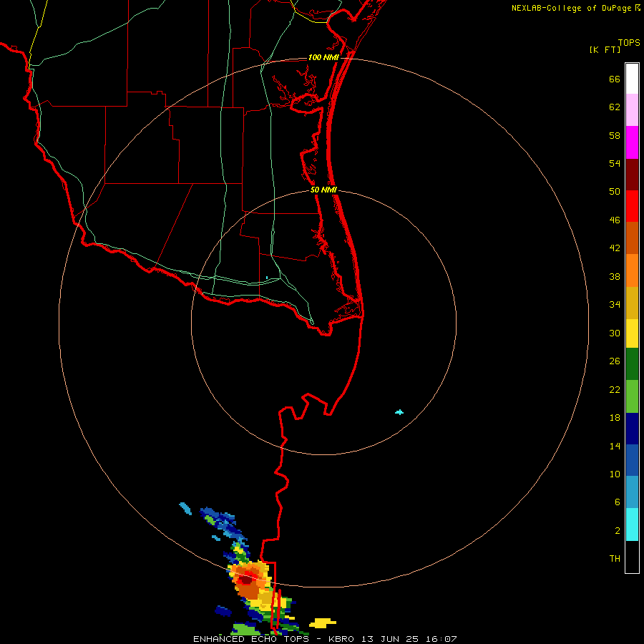Image resolution: width=644 pixels, height=644 pixels.
Task: Click the legend value 46
Action: 615,220
